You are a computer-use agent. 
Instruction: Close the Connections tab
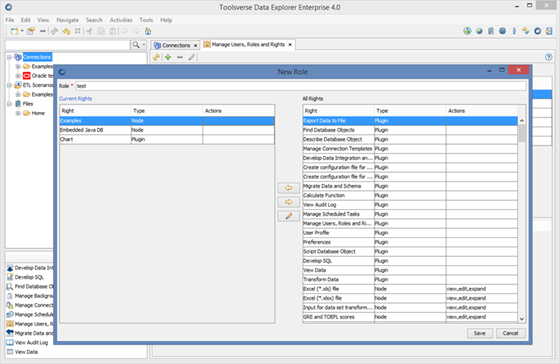tap(195, 45)
